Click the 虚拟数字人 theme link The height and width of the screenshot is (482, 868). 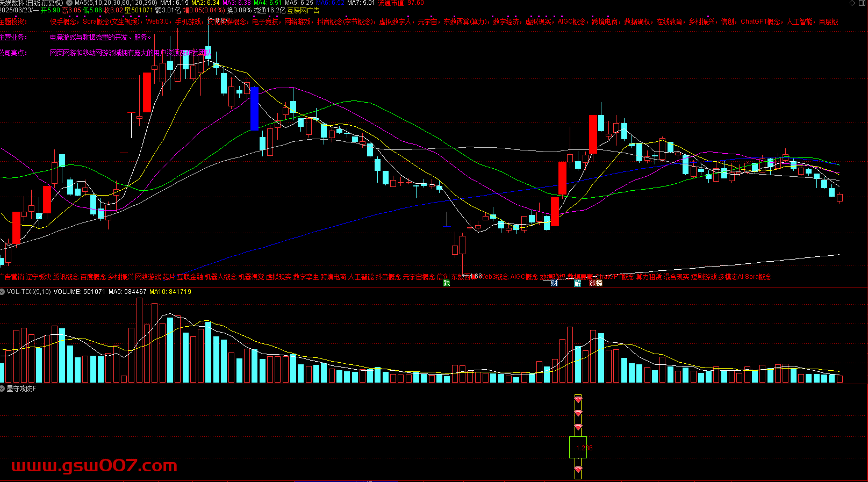pyautogui.click(x=395, y=22)
